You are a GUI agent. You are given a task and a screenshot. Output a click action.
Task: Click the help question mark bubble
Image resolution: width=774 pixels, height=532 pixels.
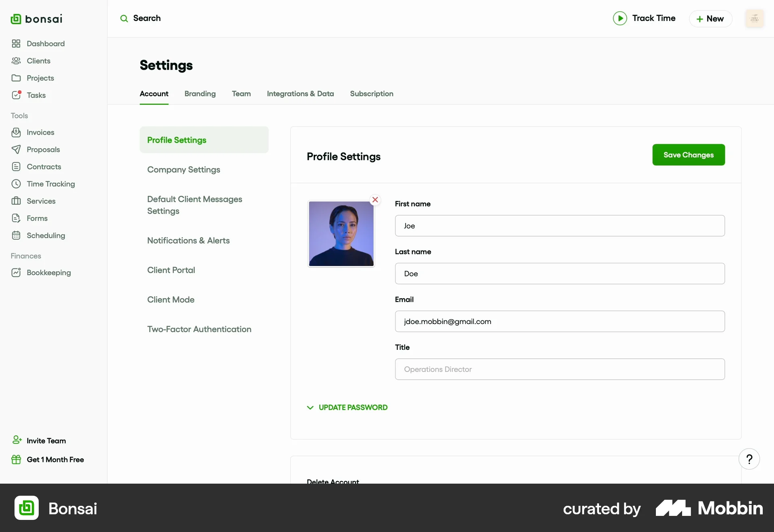[749, 459]
